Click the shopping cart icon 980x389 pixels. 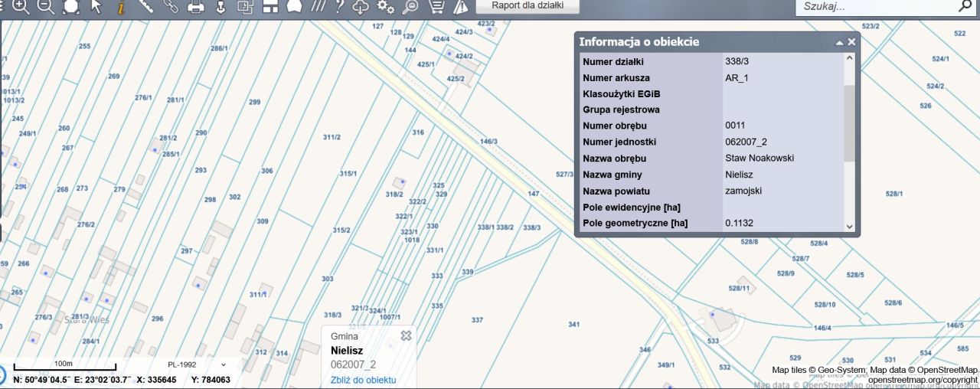coord(436,7)
